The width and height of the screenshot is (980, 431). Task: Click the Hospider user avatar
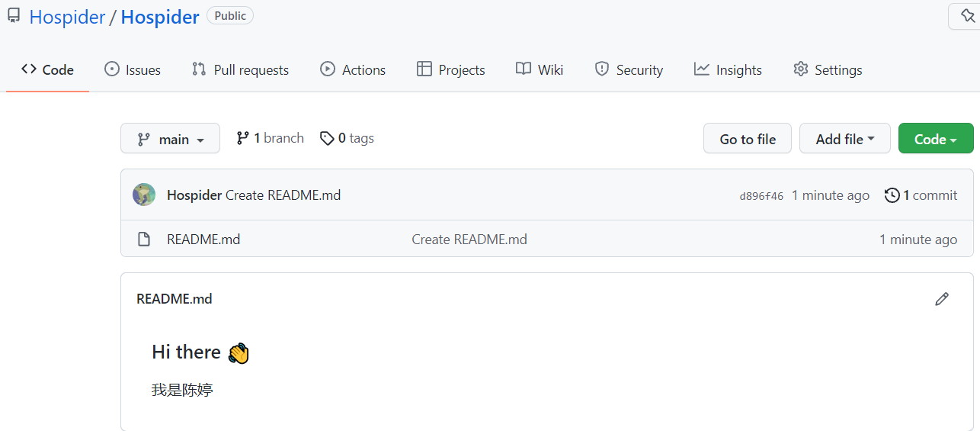(144, 195)
